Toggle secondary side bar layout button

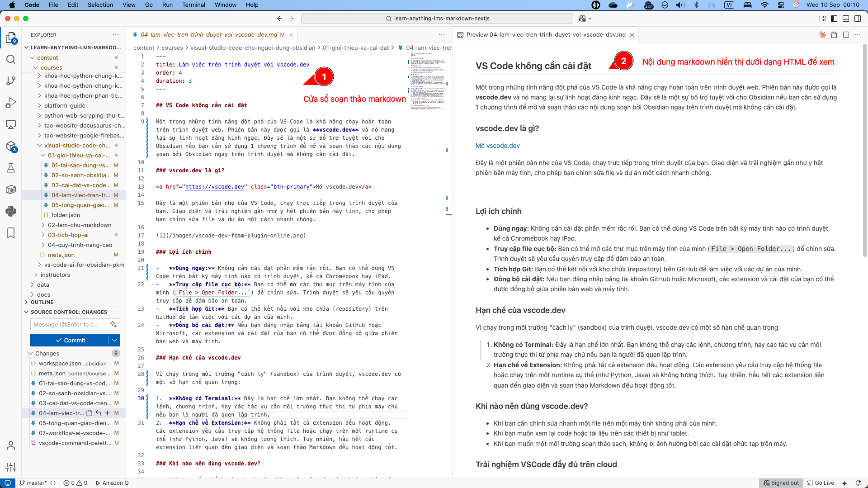pyautogui.click(x=858, y=19)
